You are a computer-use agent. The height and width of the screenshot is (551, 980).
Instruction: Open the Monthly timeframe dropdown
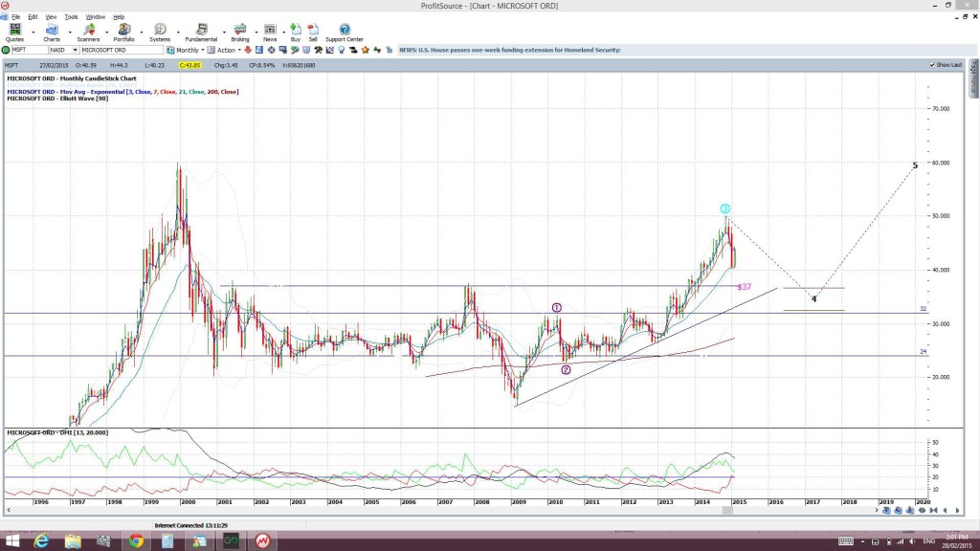pos(203,50)
